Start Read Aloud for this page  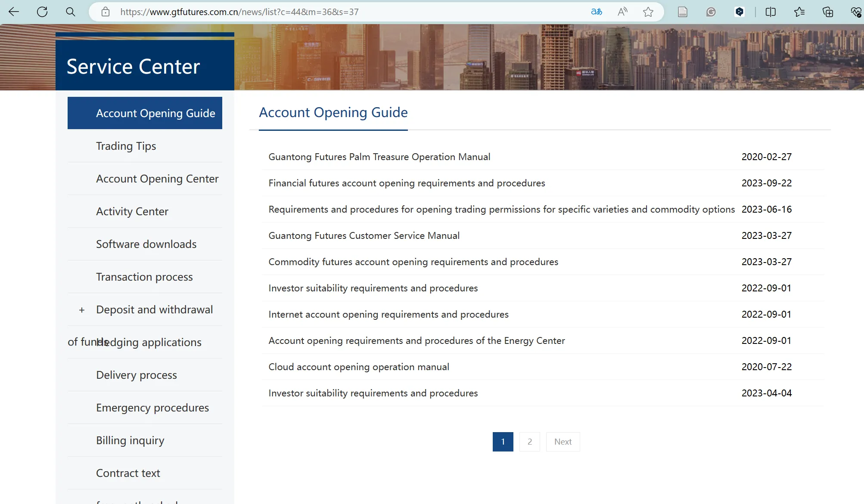coord(622,12)
